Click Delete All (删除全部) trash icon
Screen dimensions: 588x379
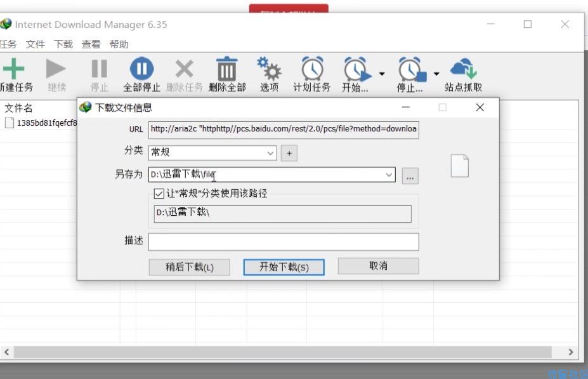point(227,69)
